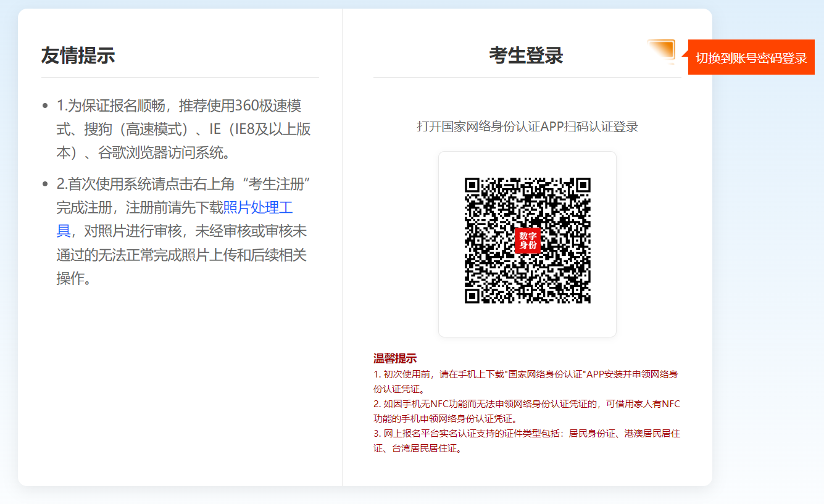Click the QR code's bottom-left corner square

tap(473, 295)
